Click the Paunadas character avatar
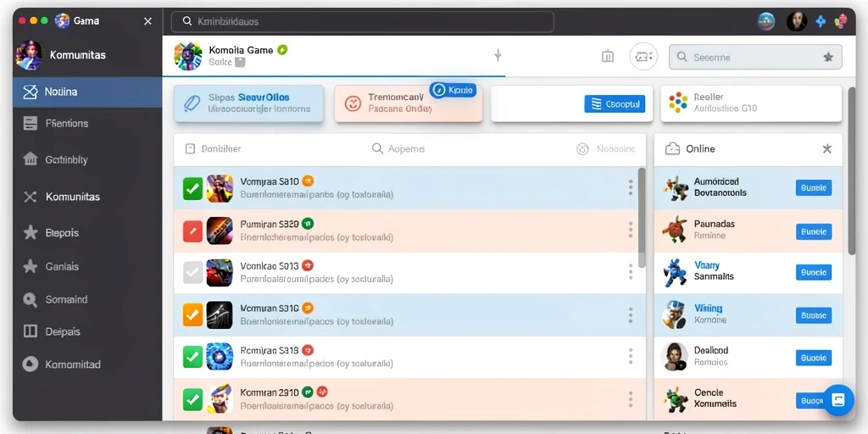Image resolution: width=868 pixels, height=434 pixels. pyautogui.click(x=675, y=229)
